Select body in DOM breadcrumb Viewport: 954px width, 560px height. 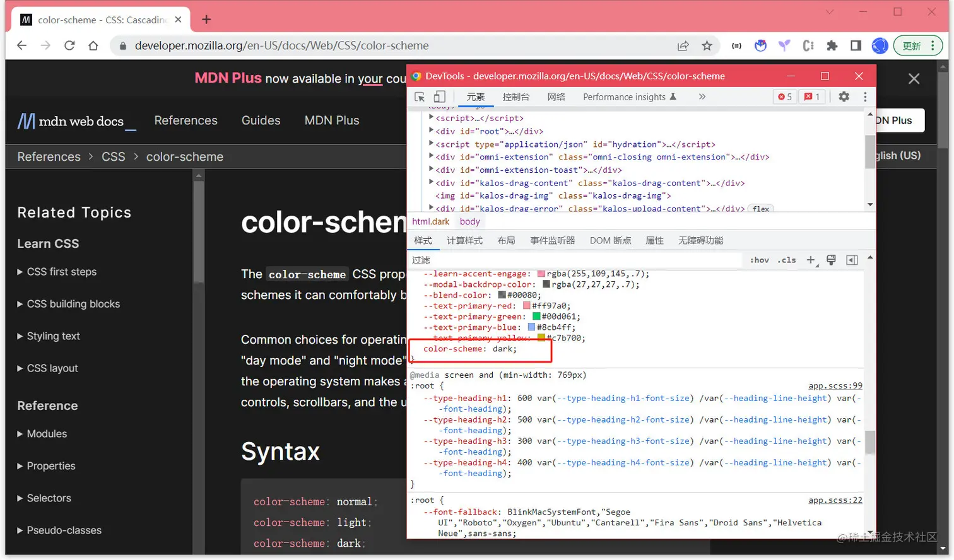[469, 221]
